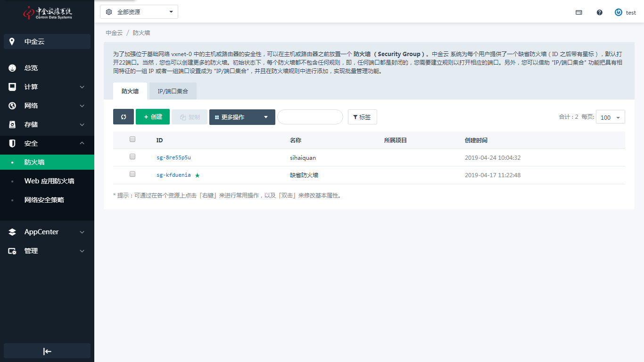
Task: Click the 计算 compute icon
Action: (12, 87)
